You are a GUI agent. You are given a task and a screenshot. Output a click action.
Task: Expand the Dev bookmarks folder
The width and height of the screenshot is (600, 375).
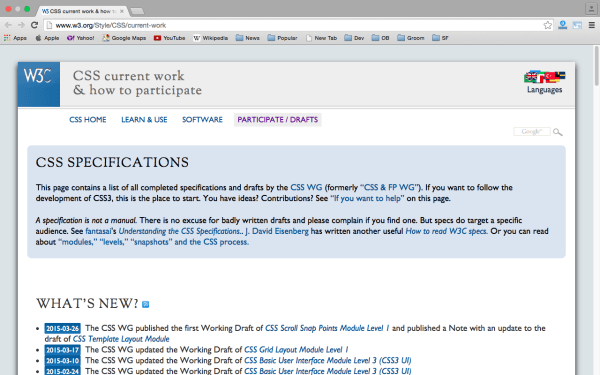(x=354, y=38)
